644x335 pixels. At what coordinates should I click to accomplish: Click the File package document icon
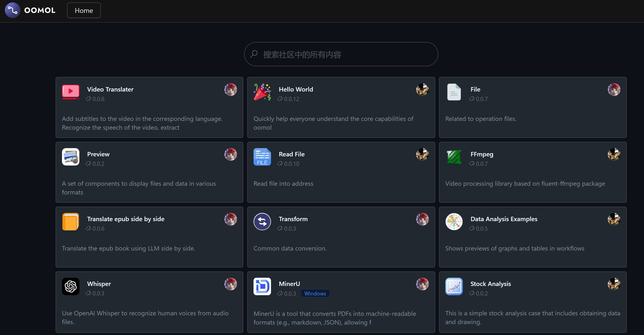(454, 92)
